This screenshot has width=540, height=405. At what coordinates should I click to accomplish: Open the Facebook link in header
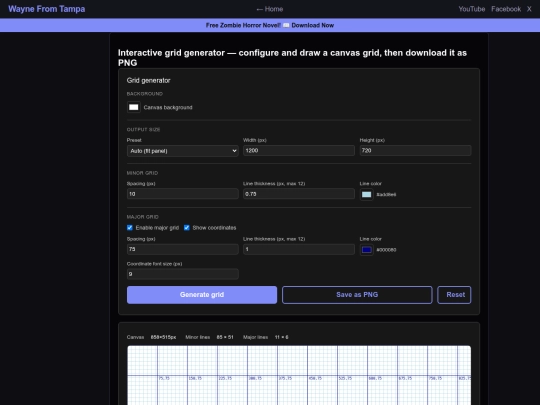pyautogui.click(x=506, y=9)
